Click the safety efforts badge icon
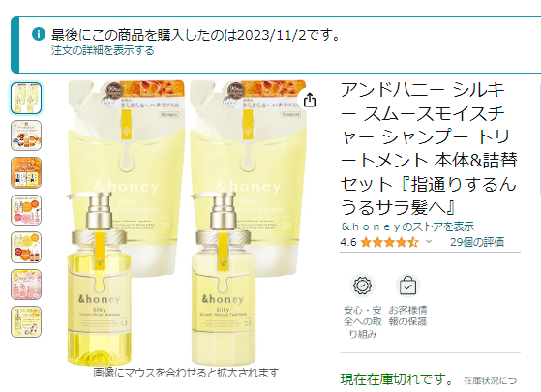Image resolution: width=541 pixels, height=392 pixels. pos(362,286)
